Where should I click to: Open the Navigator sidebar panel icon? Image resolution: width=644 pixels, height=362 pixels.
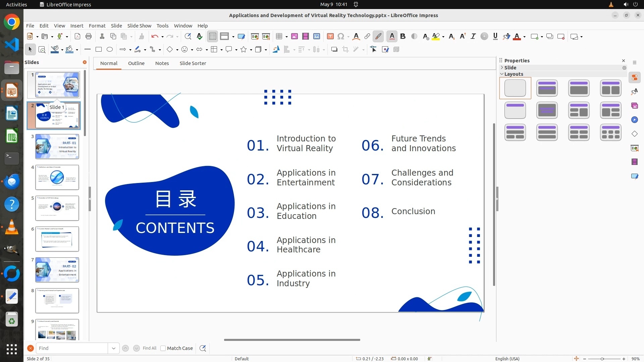click(634, 120)
